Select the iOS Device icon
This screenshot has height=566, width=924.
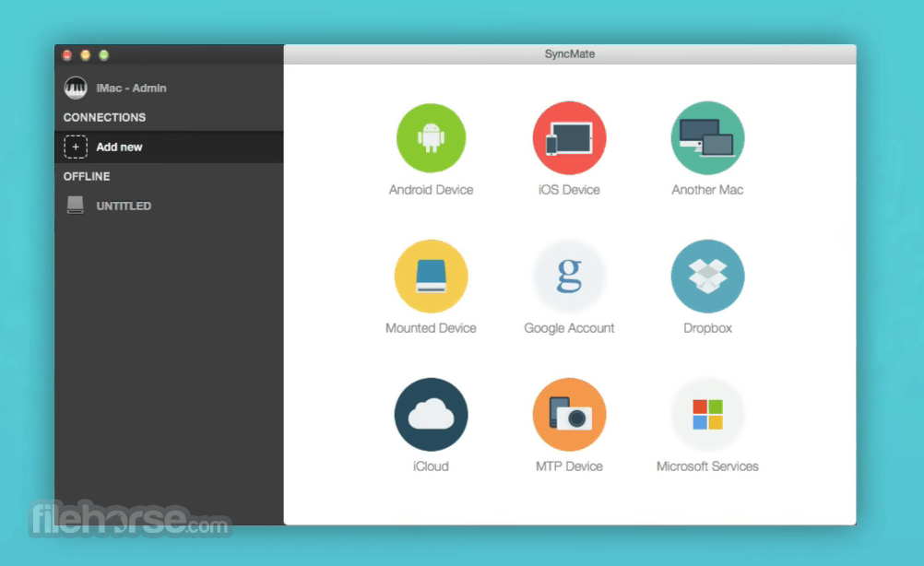click(x=569, y=138)
